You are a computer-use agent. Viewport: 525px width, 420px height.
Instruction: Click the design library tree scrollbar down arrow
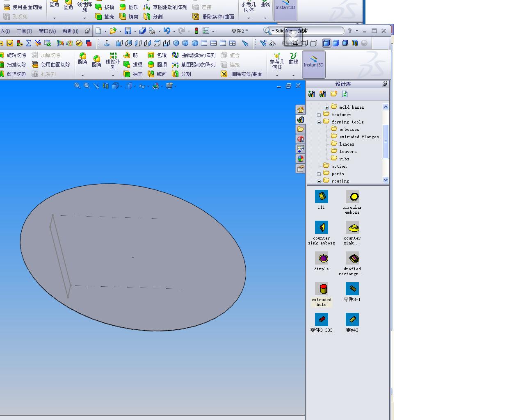[x=386, y=180]
